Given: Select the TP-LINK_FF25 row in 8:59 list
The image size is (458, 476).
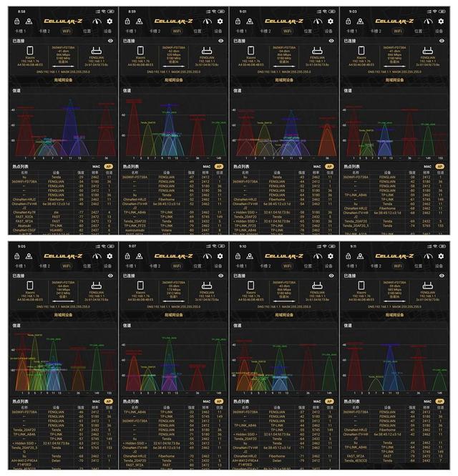Looking at the screenshot, I should (x=174, y=226).
